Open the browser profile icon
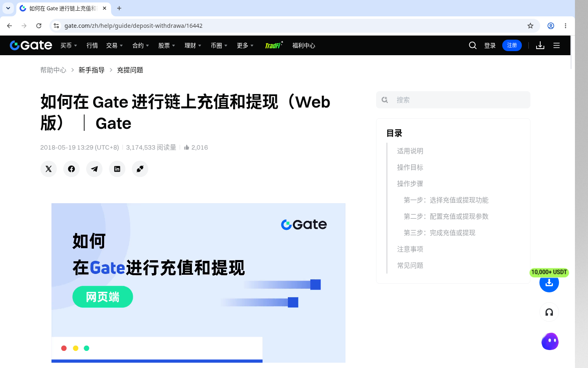This screenshot has width=588, height=368. coord(551,26)
